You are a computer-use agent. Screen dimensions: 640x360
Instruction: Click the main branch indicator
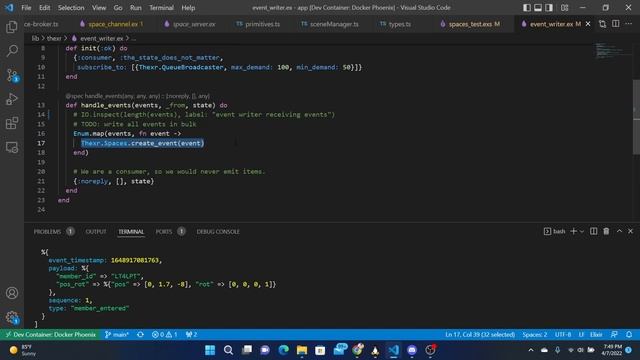117,335
